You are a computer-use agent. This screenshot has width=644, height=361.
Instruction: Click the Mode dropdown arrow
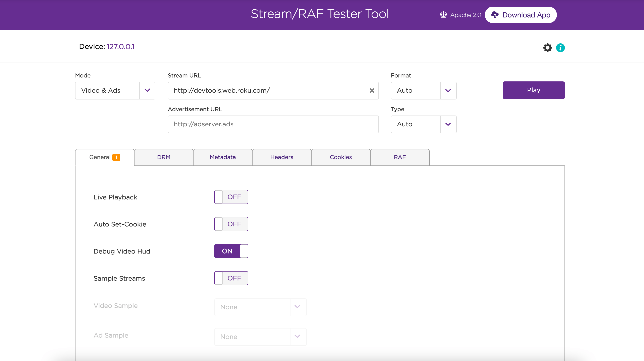click(147, 90)
